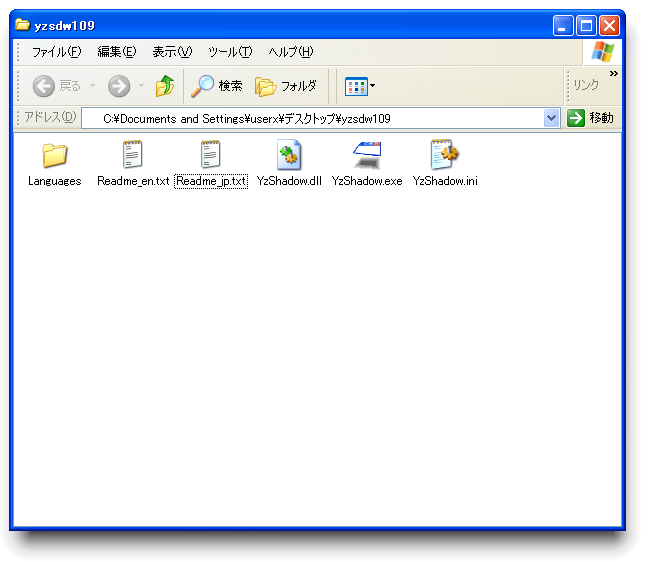Click the folder icon in title bar

[x=22, y=25]
